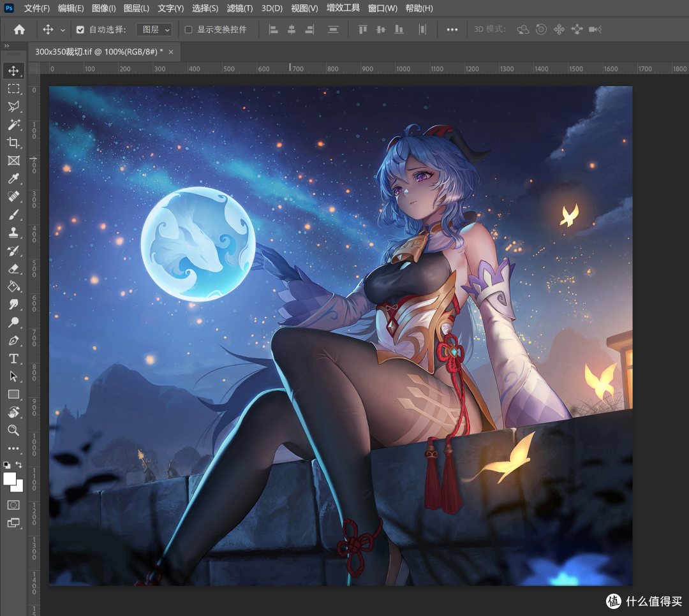Image resolution: width=689 pixels, height=616 pixels.
Task: Close the 300x350裁切.tif document tab
Action: pos(171,52)
